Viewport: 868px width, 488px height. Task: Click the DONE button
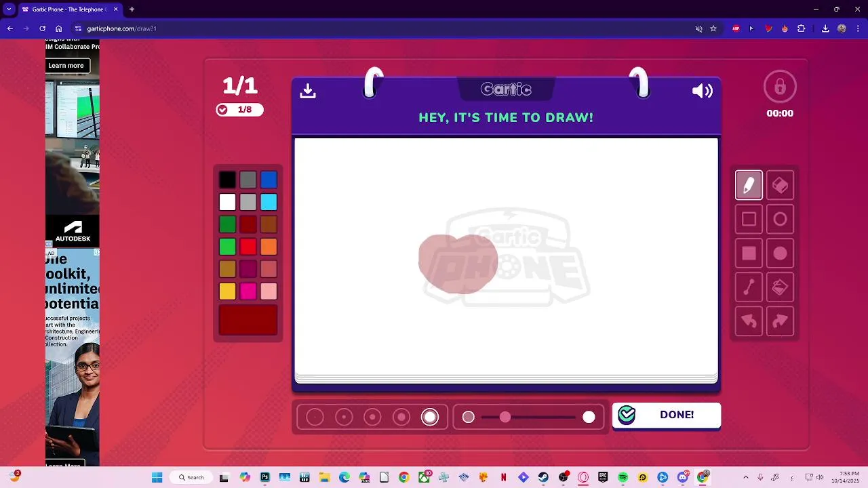point(667,415)
